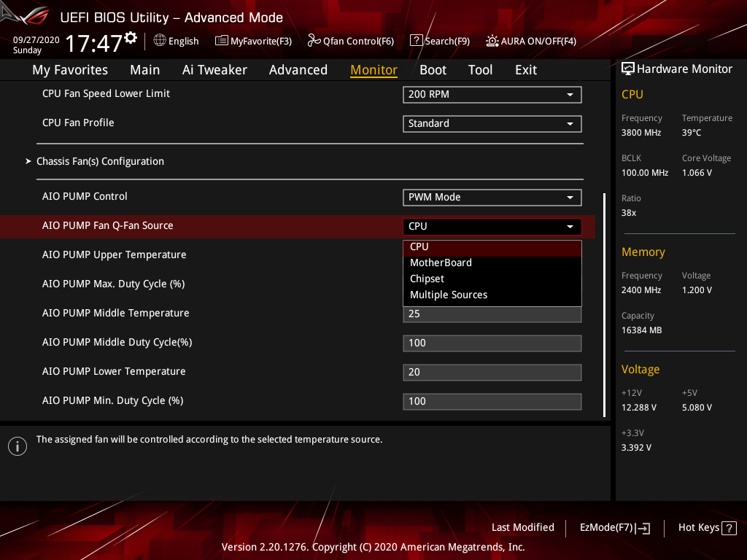Viewport: 747px width, 560px height.
Task: Click the 3.392 V reading
Action: point(636,448)
